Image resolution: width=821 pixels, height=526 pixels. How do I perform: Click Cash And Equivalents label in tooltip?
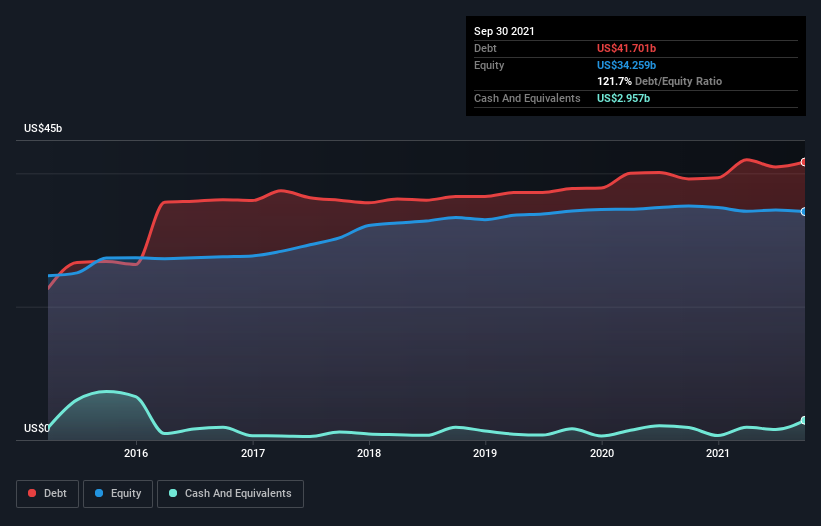(527, 98)
